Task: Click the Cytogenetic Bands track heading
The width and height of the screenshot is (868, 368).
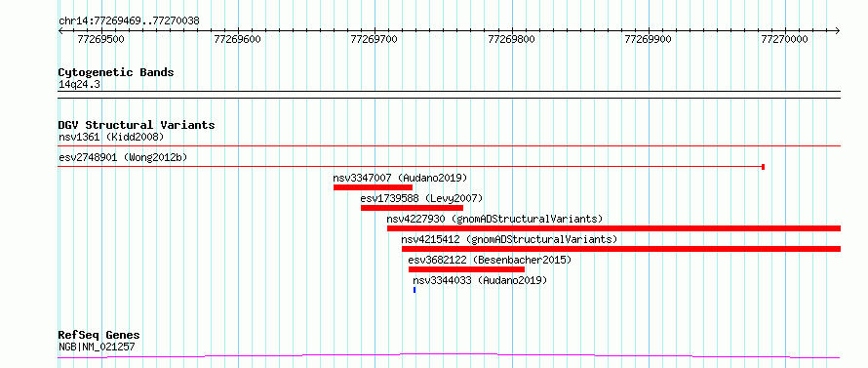Action: tap(116, 72)
